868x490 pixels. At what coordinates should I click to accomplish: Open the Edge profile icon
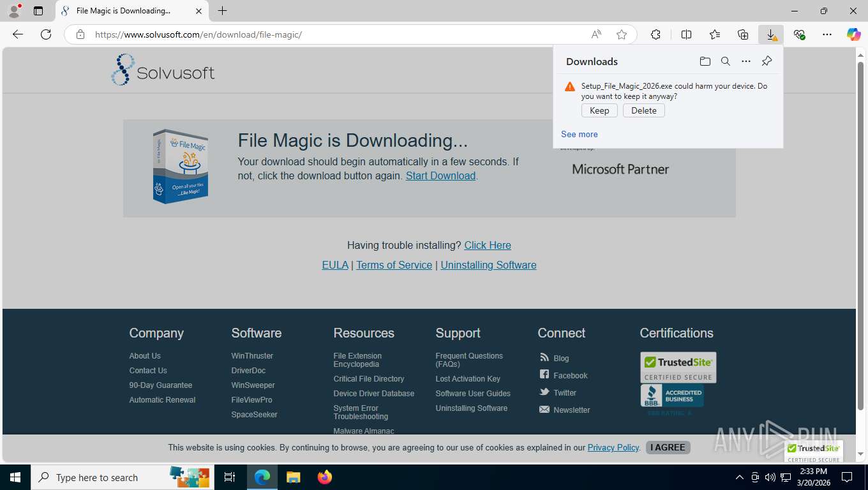14,11
